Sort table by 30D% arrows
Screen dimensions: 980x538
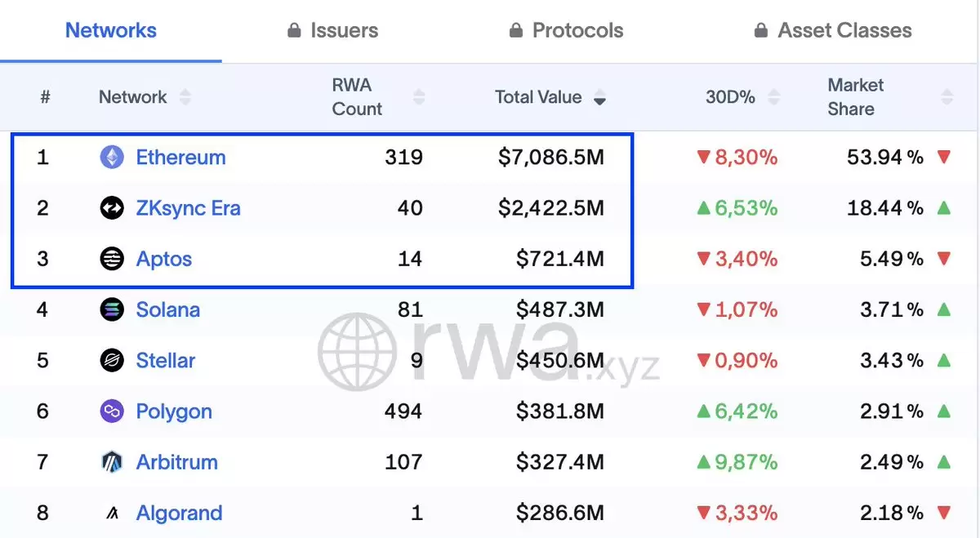[x=774, y=97]
